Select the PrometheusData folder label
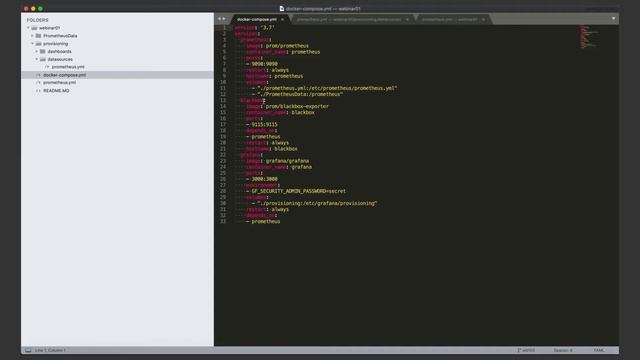 click(60, 36)
